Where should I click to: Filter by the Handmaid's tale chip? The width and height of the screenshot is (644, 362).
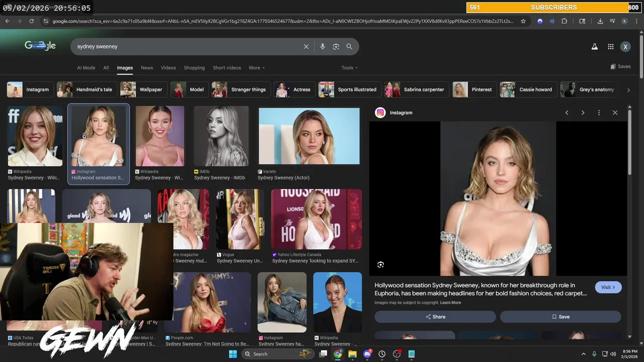coord(87,89)
